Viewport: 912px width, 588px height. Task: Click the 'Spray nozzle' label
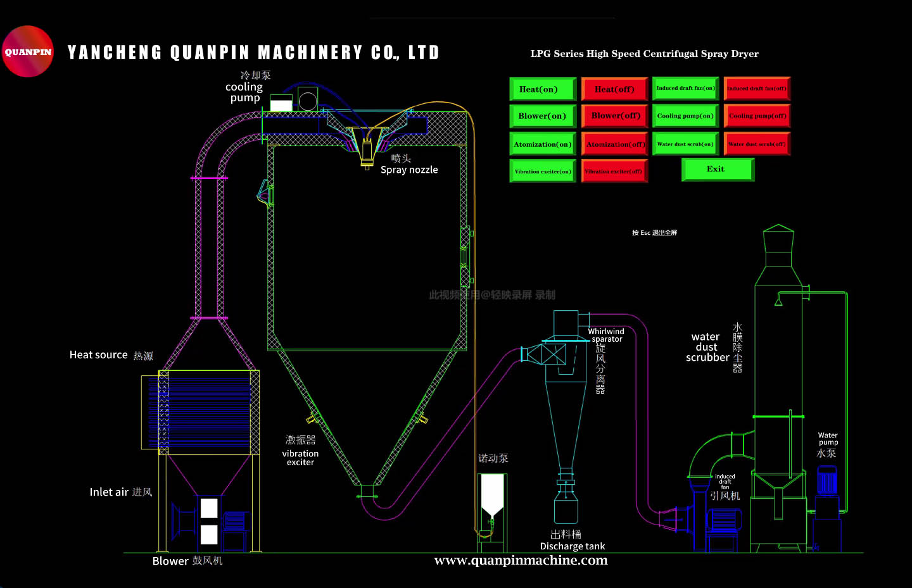409,170
